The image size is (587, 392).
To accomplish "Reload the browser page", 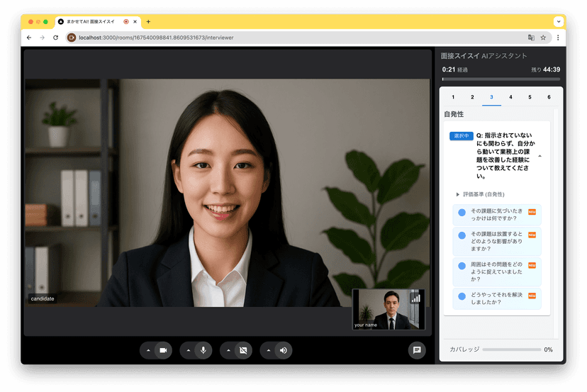I will click(x=56, y=38).
